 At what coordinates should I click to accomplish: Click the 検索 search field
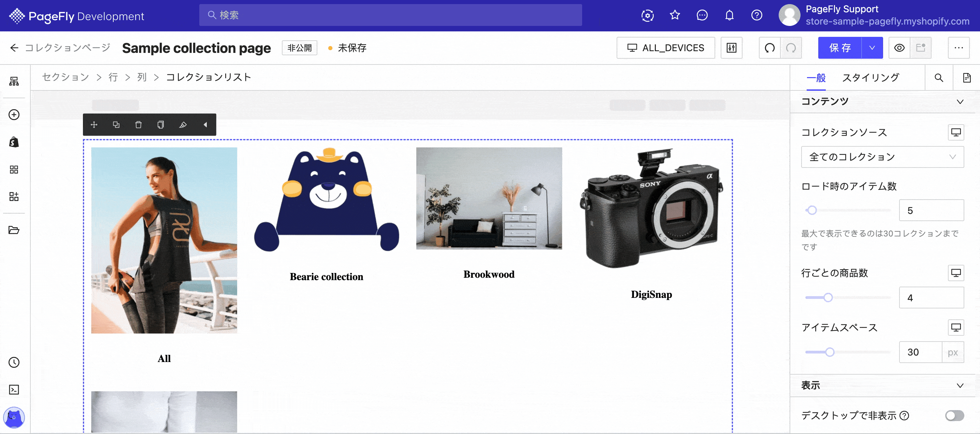point(390,15)
